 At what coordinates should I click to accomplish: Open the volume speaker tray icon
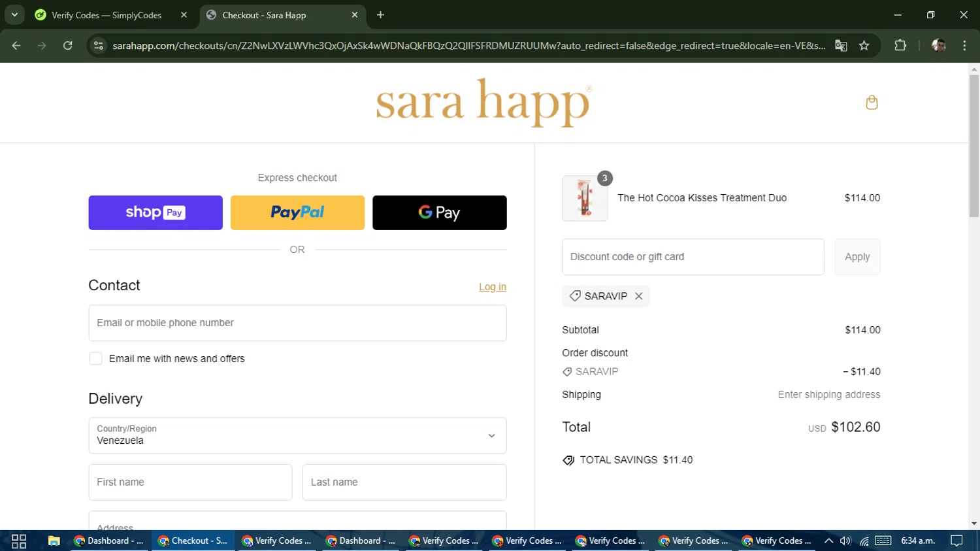845,541
